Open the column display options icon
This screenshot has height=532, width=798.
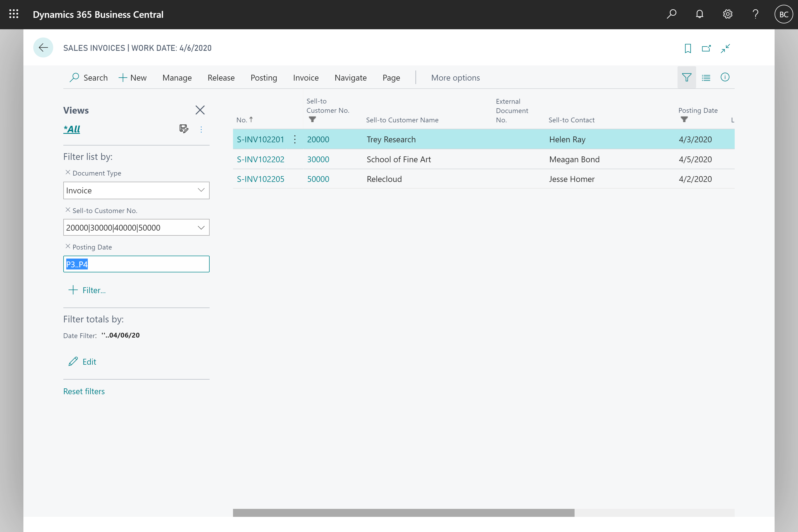coord(705,77)
